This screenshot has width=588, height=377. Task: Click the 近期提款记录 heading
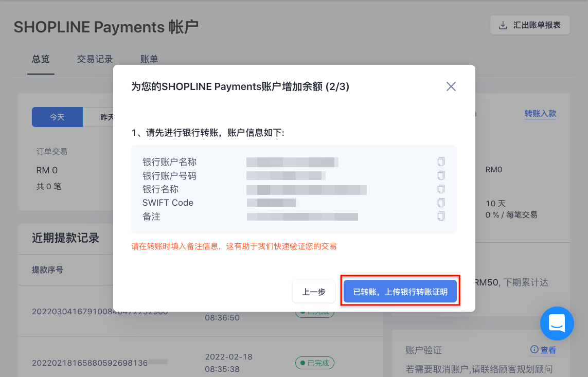pyautogui.click(x=65, y=238)
